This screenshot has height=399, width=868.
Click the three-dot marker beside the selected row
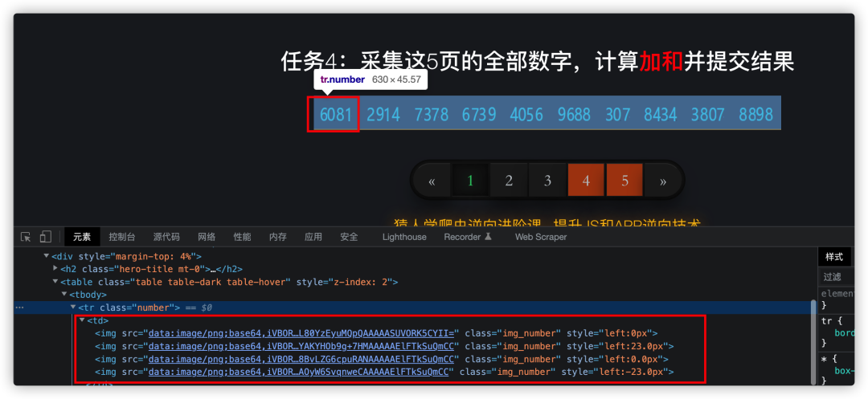point(20,307)
